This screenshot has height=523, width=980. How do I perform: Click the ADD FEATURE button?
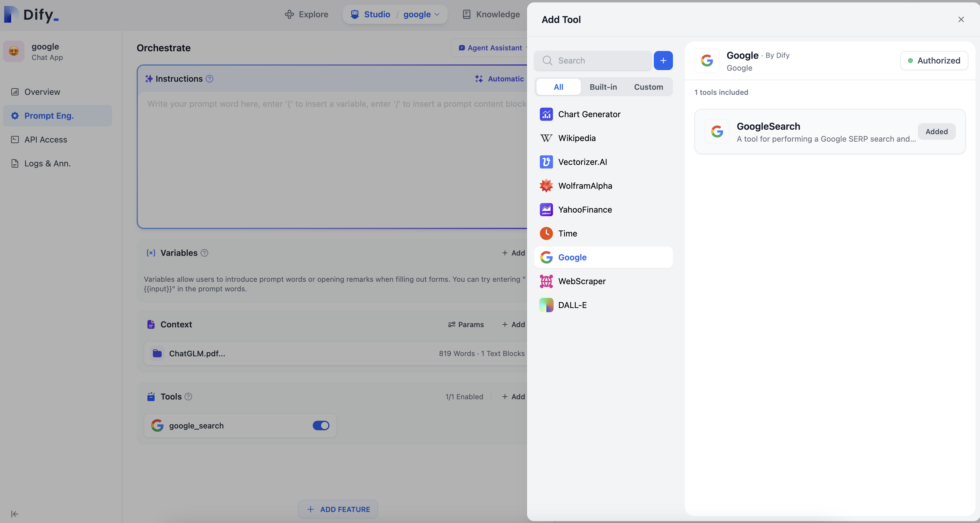coord(338,509)
